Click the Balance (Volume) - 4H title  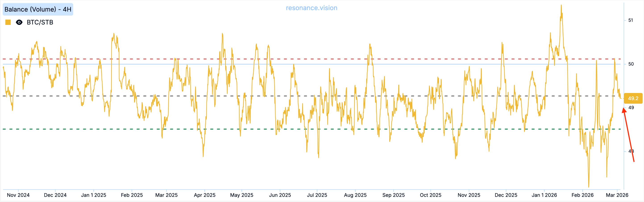coord(38,10)
